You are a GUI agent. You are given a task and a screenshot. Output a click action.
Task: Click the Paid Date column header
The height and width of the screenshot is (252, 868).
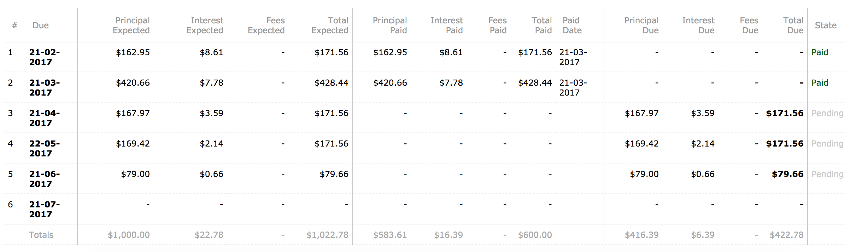tap(571, 25)
